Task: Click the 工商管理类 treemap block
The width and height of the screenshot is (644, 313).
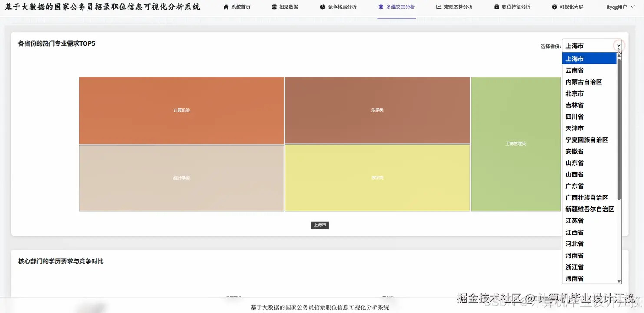Action: point(516,144)
